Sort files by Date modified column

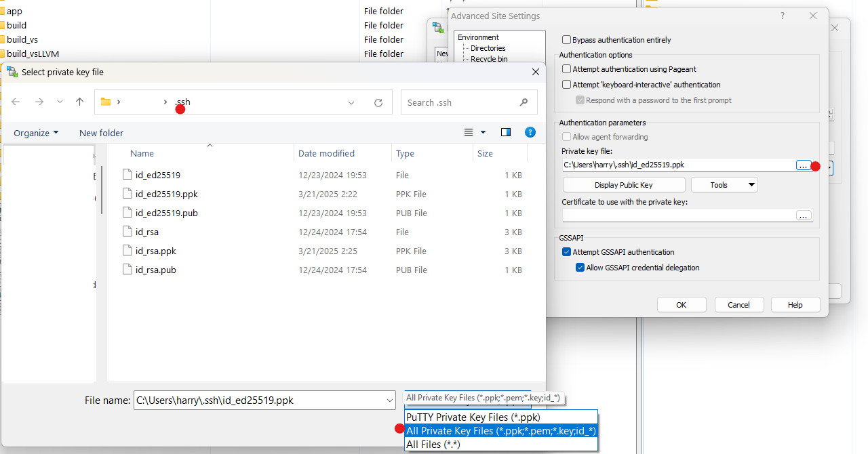tap(326, 154)
